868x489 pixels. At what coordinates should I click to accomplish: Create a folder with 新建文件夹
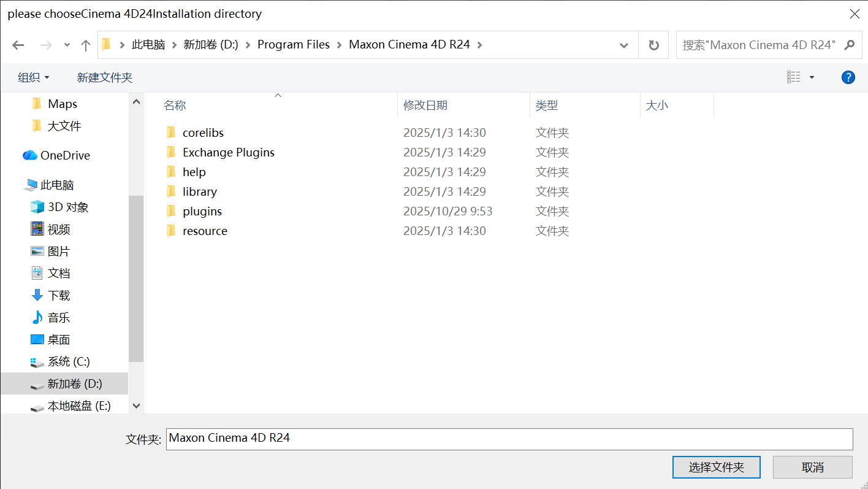105,77
